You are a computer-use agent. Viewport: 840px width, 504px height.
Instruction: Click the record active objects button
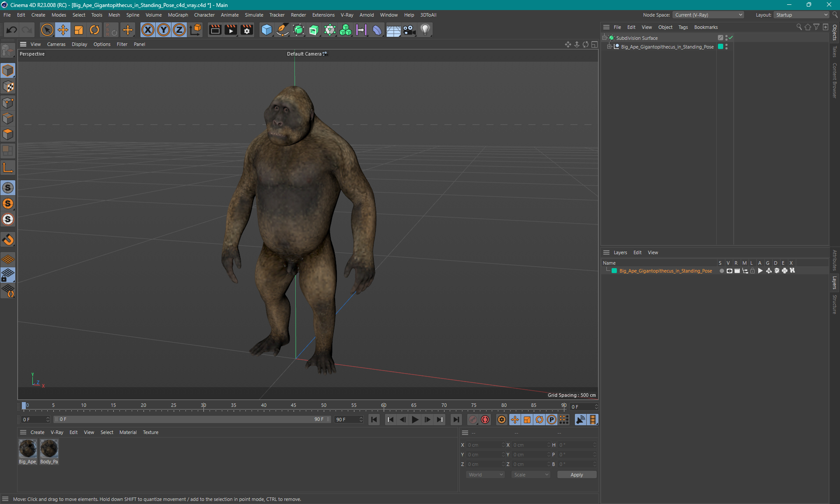tap(473, 420)
